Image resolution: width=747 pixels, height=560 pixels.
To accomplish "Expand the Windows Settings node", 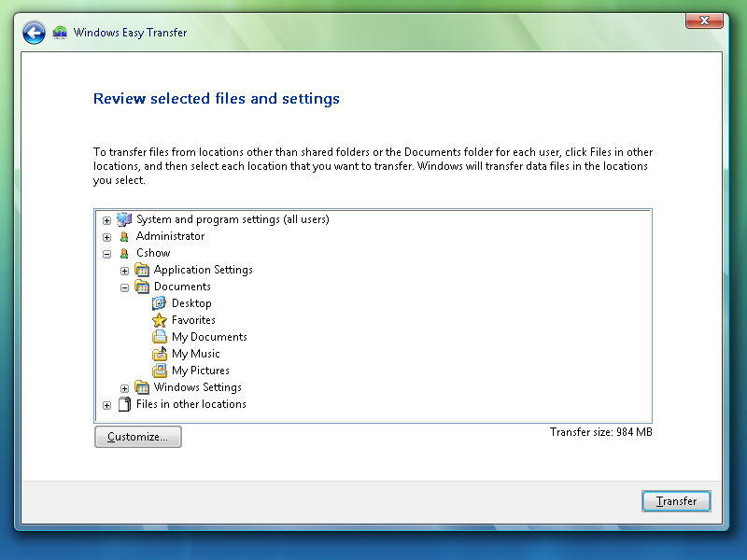I will [124, 388].
